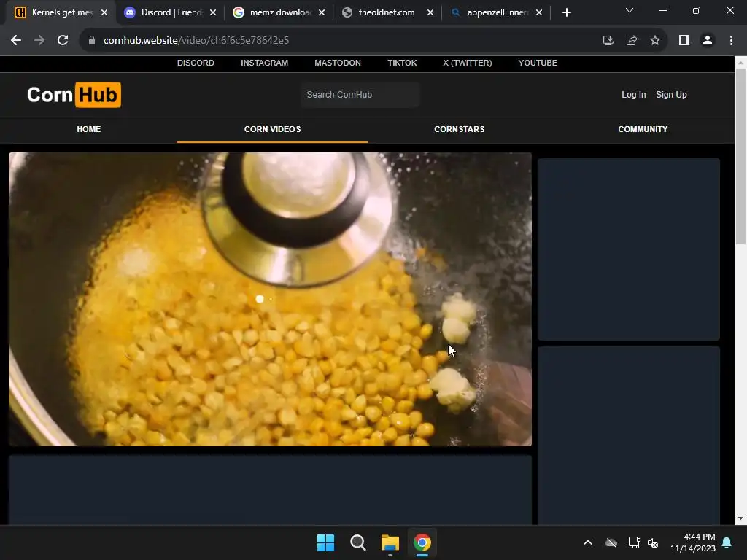Open the TIKTOK social link

402,63
